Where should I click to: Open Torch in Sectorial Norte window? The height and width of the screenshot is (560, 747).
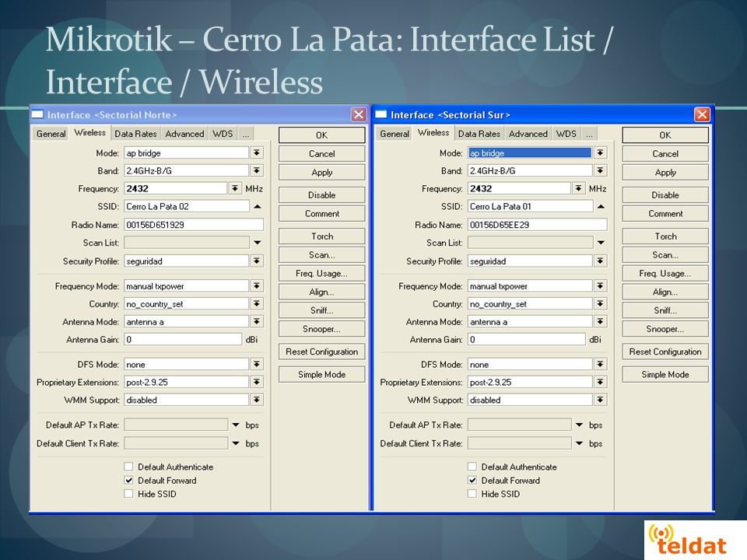322,236
